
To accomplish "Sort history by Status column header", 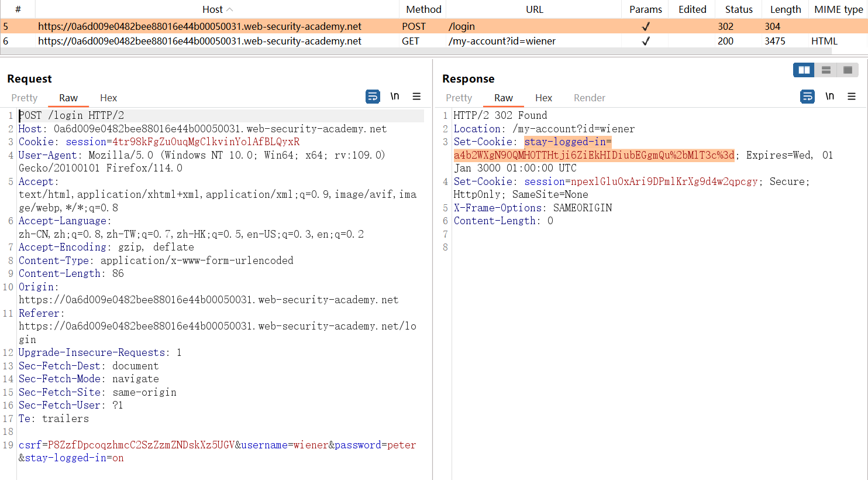I will (739, 9).
